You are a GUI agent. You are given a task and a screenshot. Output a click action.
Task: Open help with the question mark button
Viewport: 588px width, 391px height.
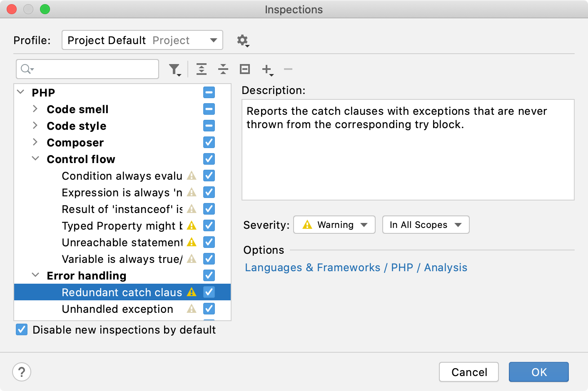tap(22, 372)
